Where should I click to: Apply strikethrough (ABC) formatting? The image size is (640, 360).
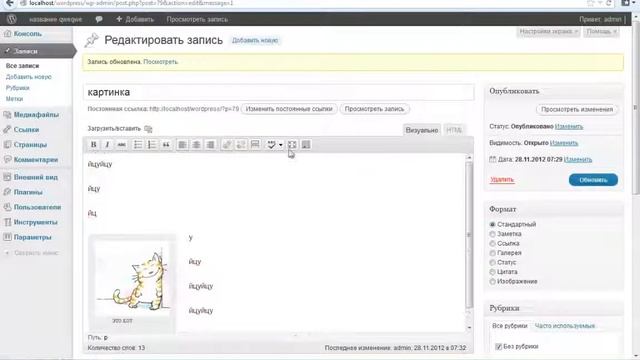[122, 144]
